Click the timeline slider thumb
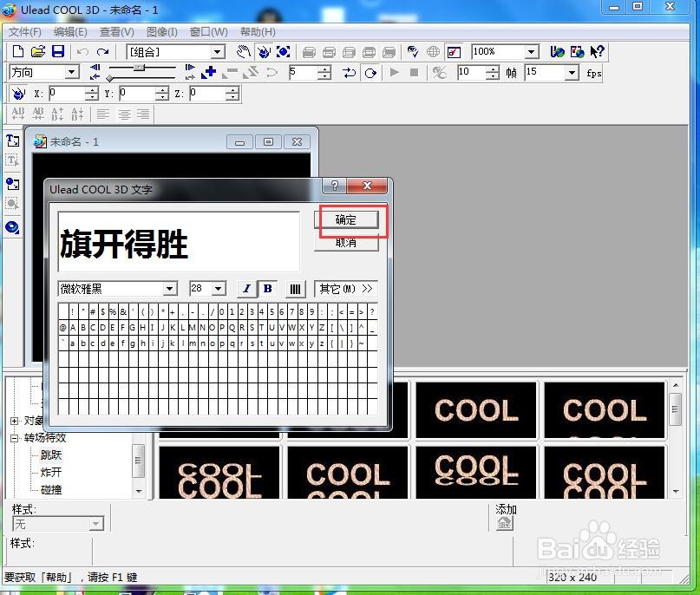Screen dimensions: 700x595 coord(140,68)
